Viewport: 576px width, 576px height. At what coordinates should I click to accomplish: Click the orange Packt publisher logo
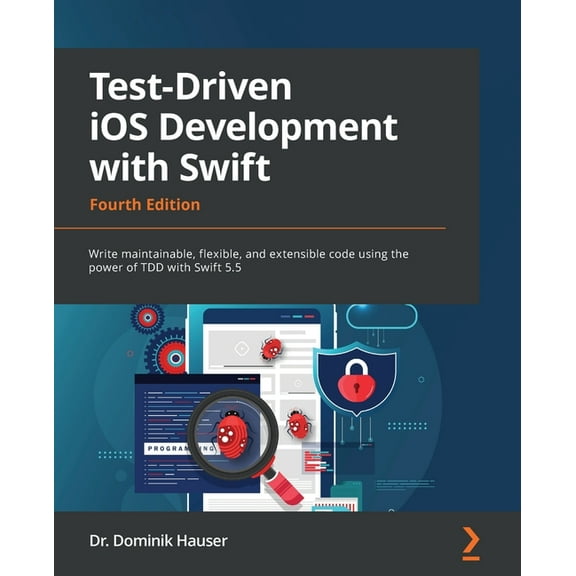point(471,544)
